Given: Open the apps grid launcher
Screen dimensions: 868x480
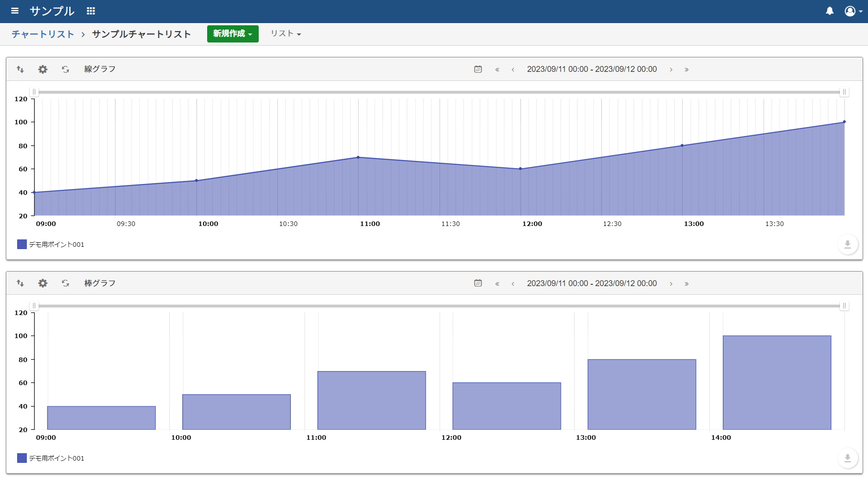Looking at the screenshot, I should (91, 11).
